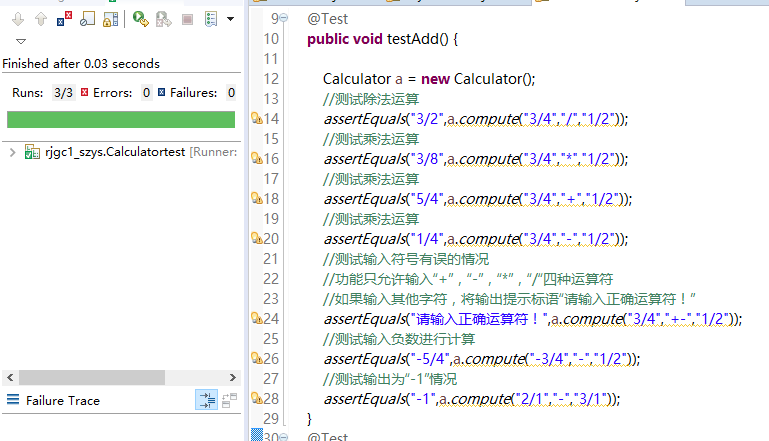Stop the JUnit test run
The image size is (769, 441).
click(187, 20)
